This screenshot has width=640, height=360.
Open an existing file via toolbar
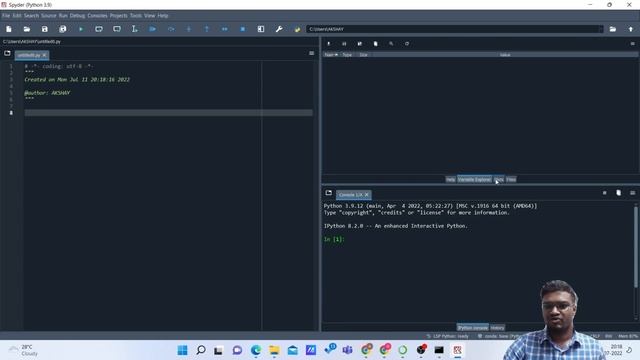[27, 29]
